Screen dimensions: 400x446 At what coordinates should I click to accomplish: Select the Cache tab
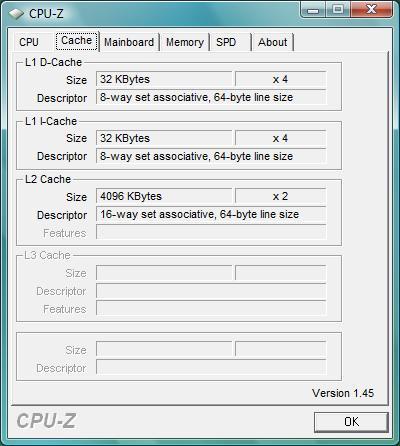click(x=77, y=41)
